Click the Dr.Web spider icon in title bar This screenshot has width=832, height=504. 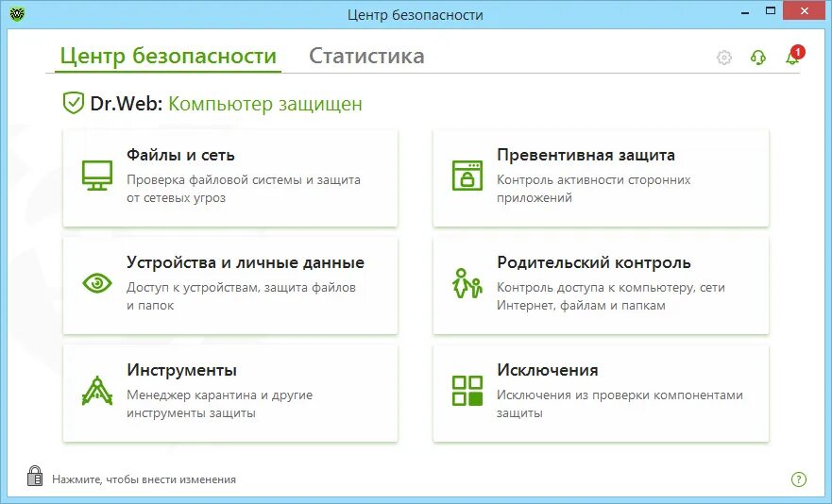[17, 13]
